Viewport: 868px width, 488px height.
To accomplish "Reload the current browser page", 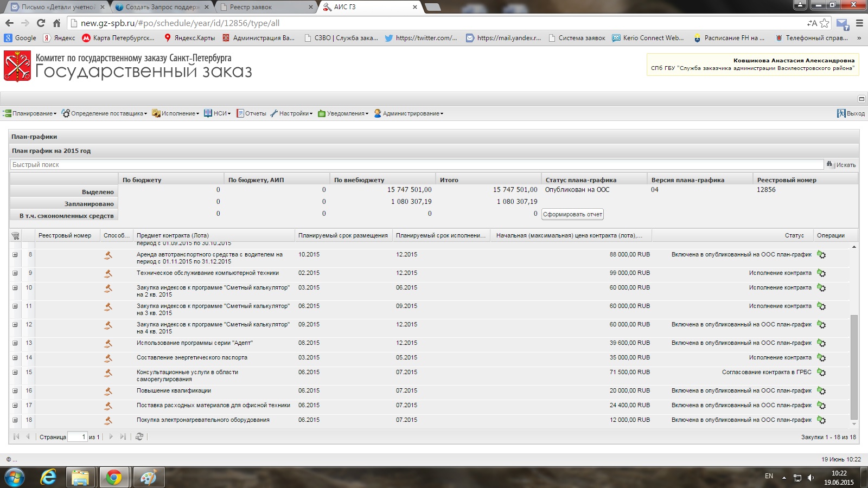I will pyautogui.click(x=41, y=23).
